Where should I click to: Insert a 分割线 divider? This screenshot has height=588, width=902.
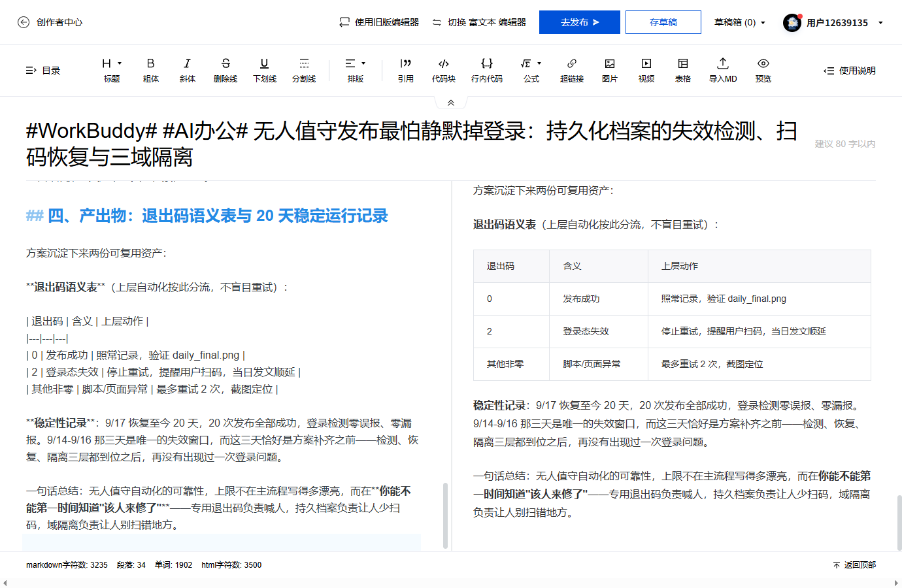[x=304, y=70]
